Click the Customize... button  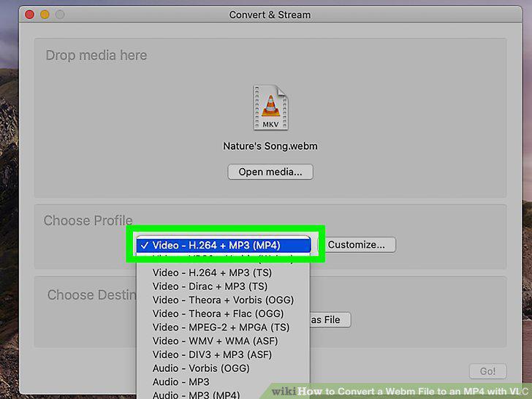(357, 245)
